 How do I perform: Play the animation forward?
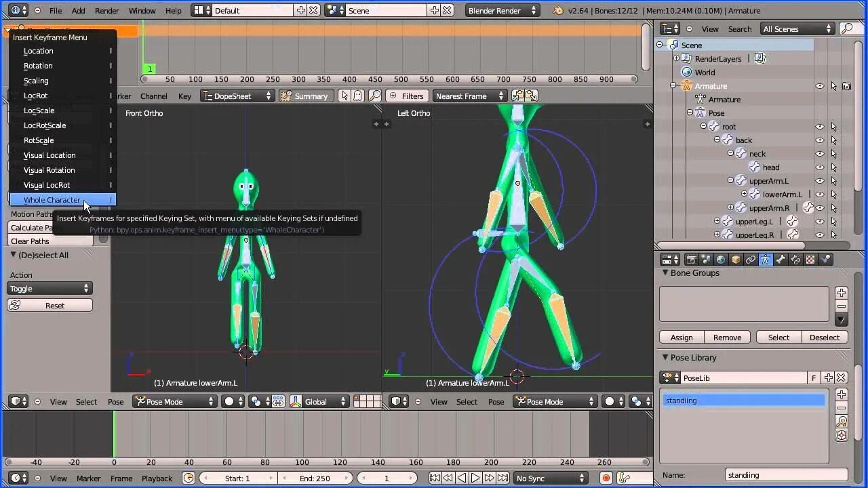[476, 479]
